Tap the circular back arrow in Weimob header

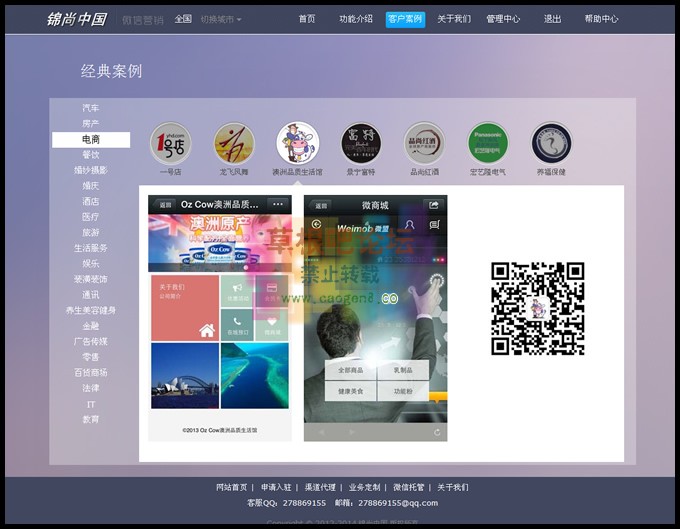[317, 224]
